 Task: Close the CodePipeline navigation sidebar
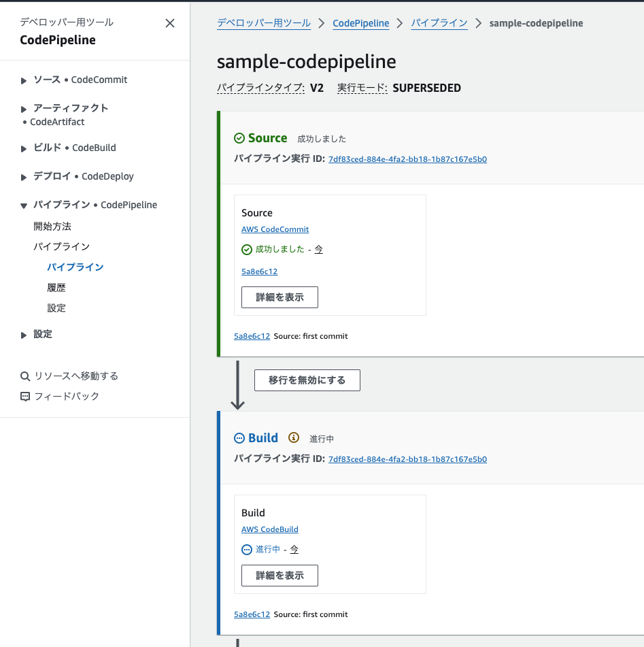[170, 23]
